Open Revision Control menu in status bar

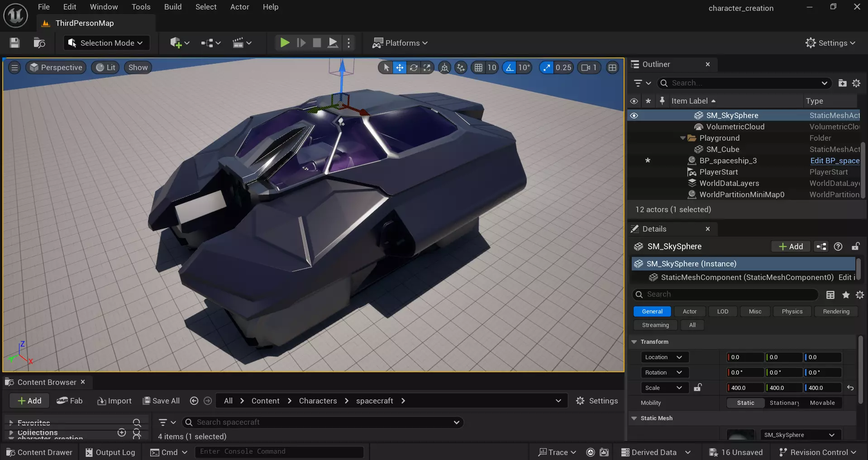coord(818,452)
